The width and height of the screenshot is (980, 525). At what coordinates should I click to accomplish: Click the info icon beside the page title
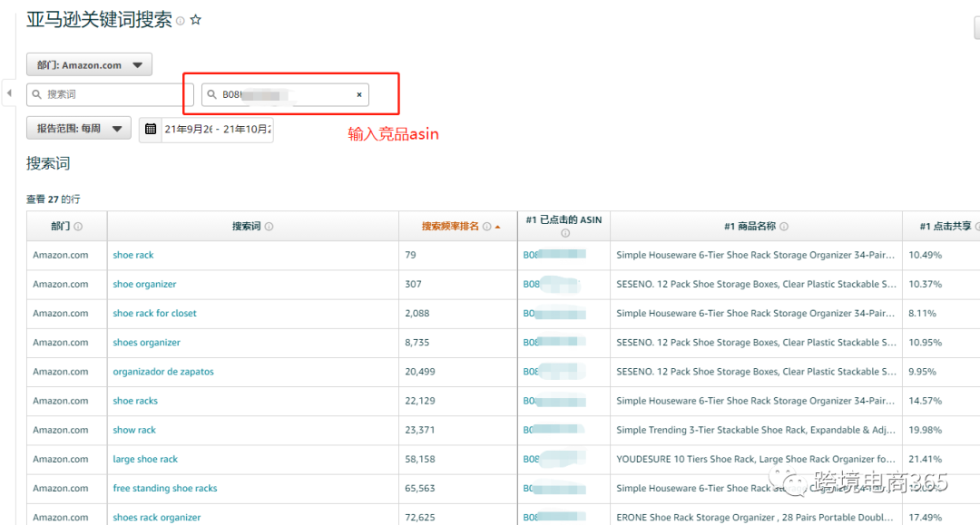180,21
